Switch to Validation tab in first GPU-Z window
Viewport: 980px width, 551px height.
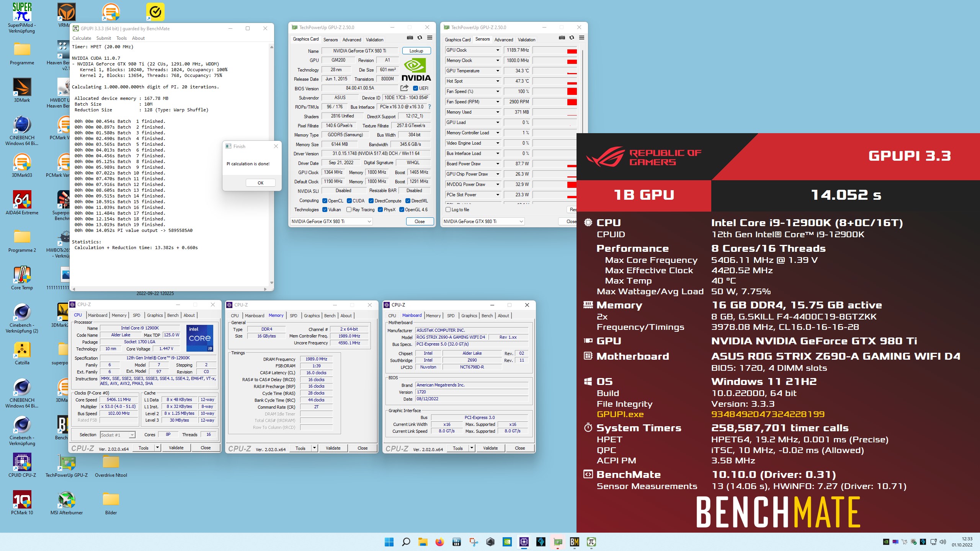374,40
